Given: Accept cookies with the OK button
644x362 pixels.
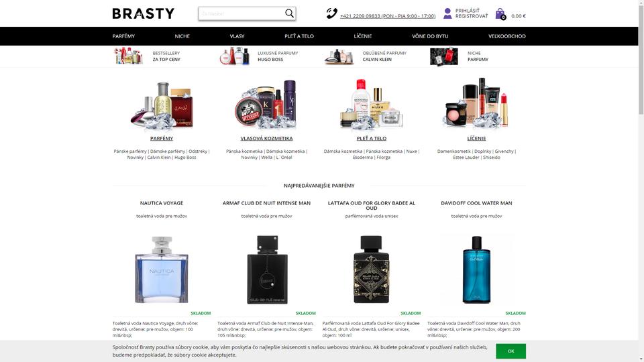Looking at the screenshot, I should [511, 351].
